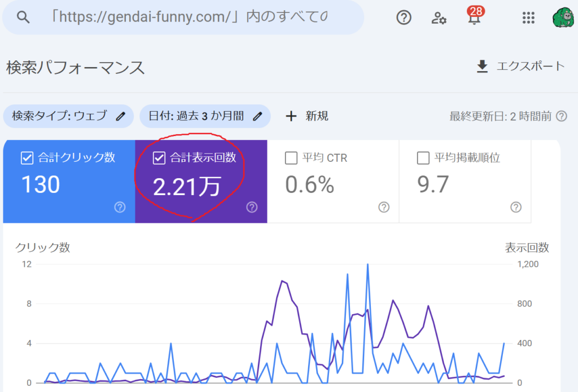Click help icon on 平均掲載順位 card
The height and width of the screenshot is (392, 578).
coord(516,207)
